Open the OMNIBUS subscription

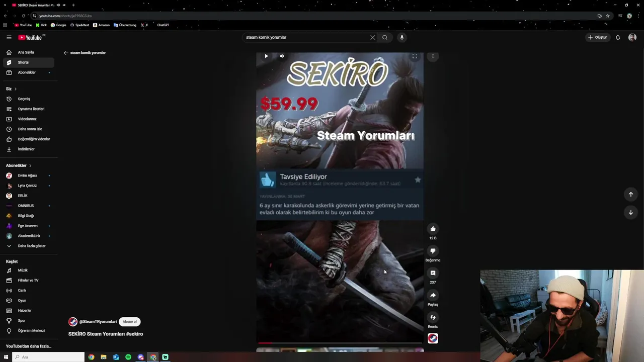[28, 206]
